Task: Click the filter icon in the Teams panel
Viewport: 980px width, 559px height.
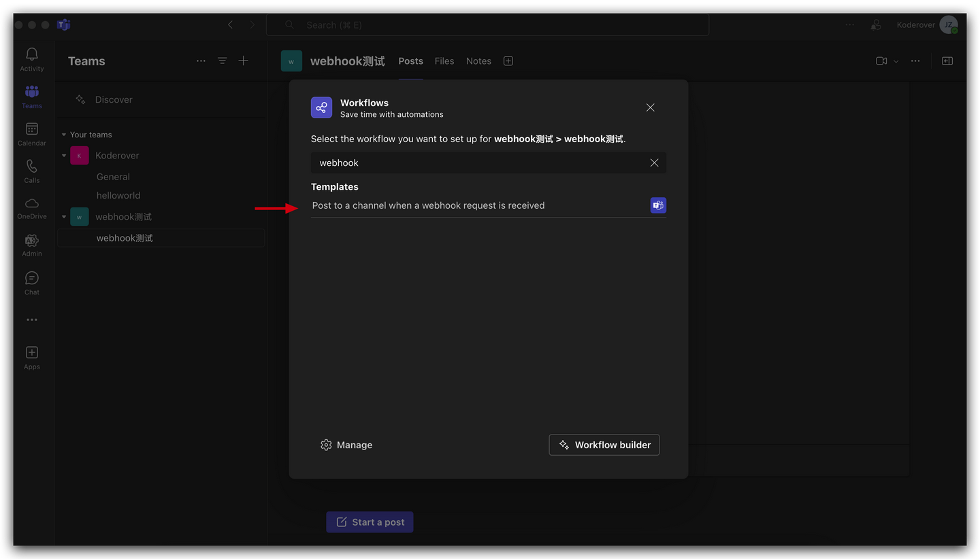Action: click(x=222, y=61)
